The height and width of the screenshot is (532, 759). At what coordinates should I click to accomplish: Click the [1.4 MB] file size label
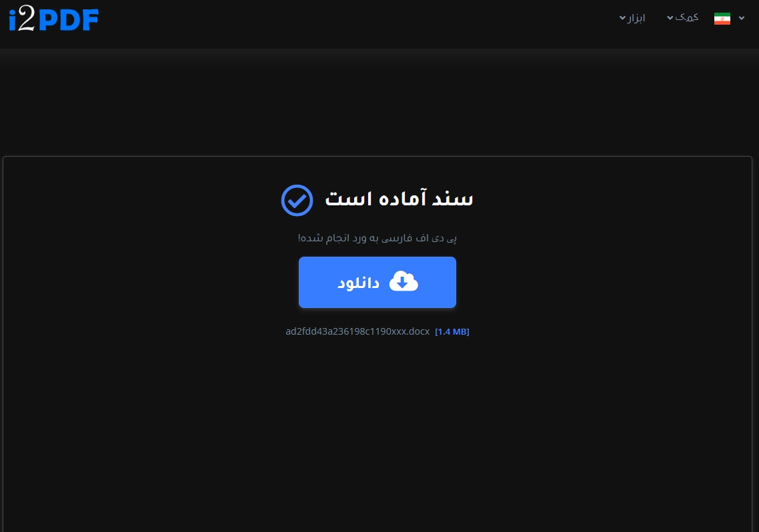(x=452, y=332)
